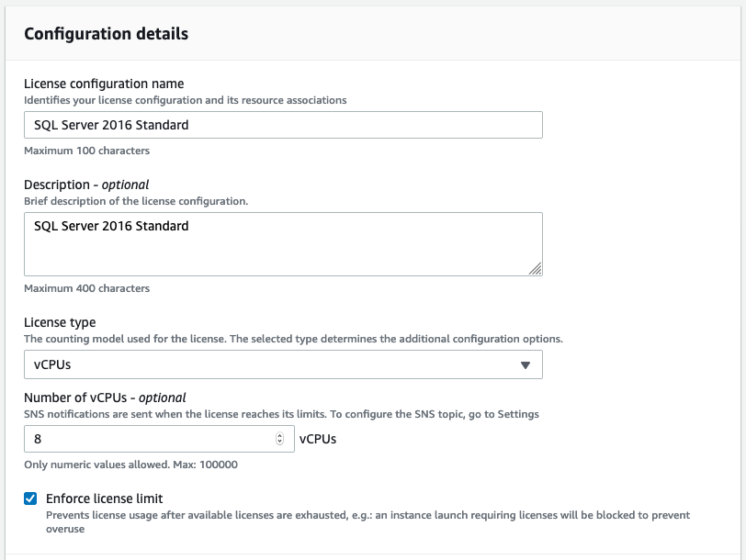
Task: Click the License configuration name field
Action: click(283, 125)
